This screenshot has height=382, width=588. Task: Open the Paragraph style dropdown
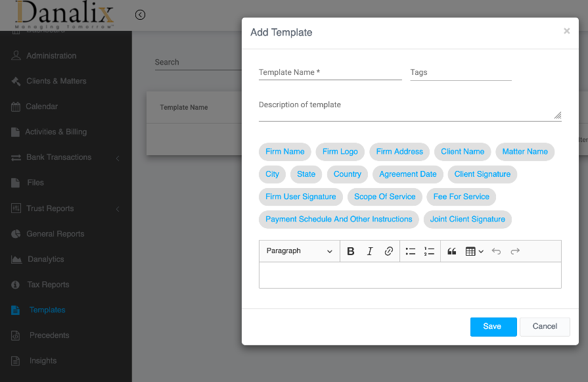(299, 251)
